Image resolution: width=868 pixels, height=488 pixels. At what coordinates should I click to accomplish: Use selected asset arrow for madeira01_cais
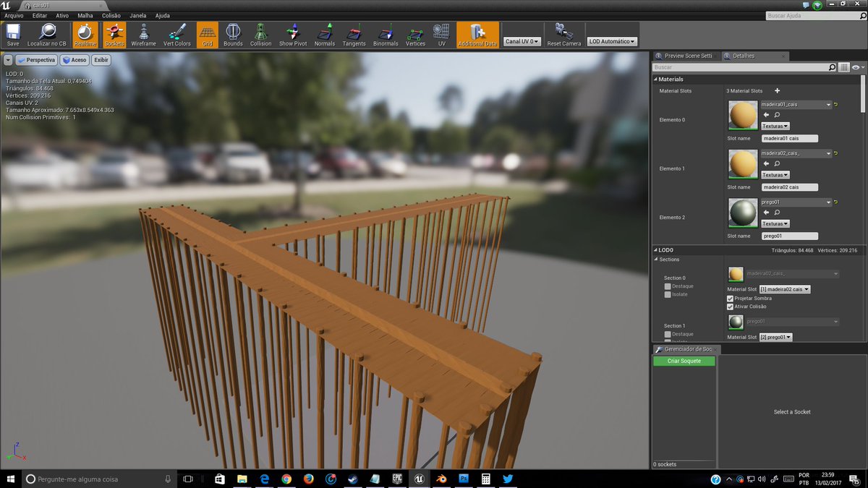(x=766, y=115)
